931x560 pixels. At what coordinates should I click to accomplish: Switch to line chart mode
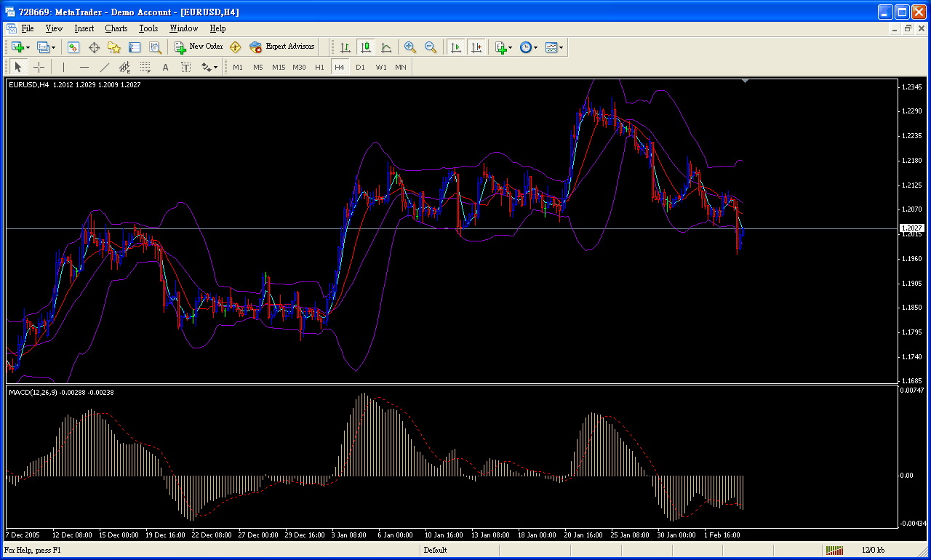click(x=386, y=47)
